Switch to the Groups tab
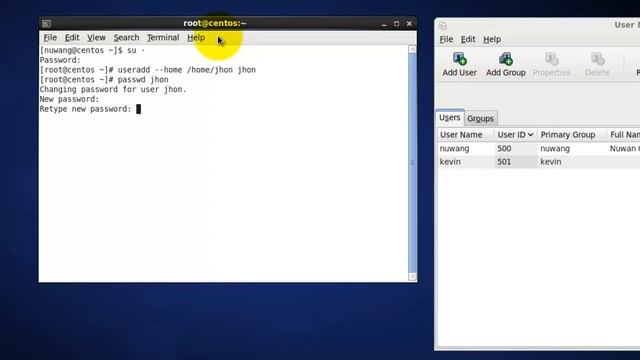The width and height of the screenshot is (640, 360). coord(480,118)
